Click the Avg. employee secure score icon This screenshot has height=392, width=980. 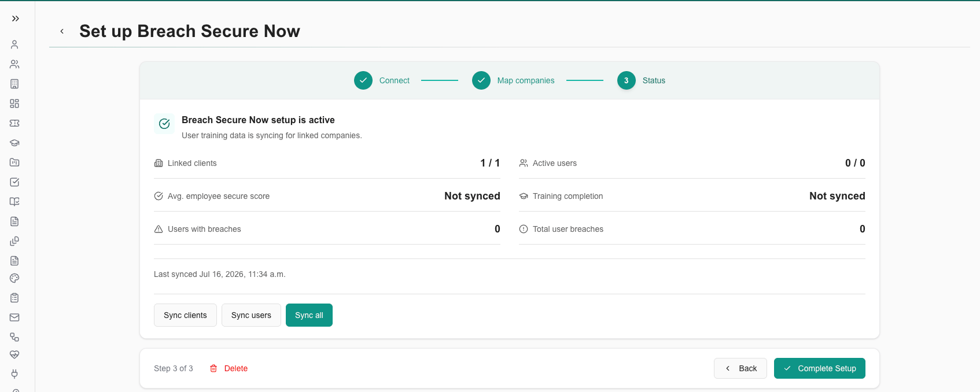point(159,196)
